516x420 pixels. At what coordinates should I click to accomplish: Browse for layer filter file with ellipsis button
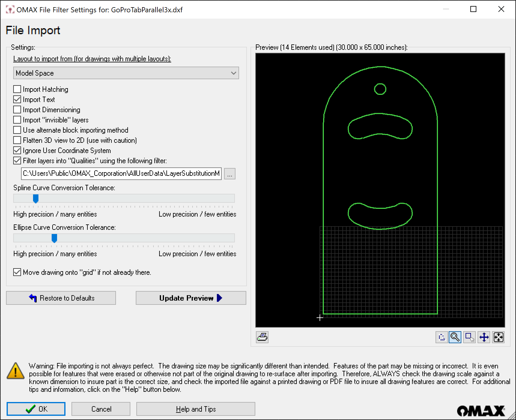230,174
